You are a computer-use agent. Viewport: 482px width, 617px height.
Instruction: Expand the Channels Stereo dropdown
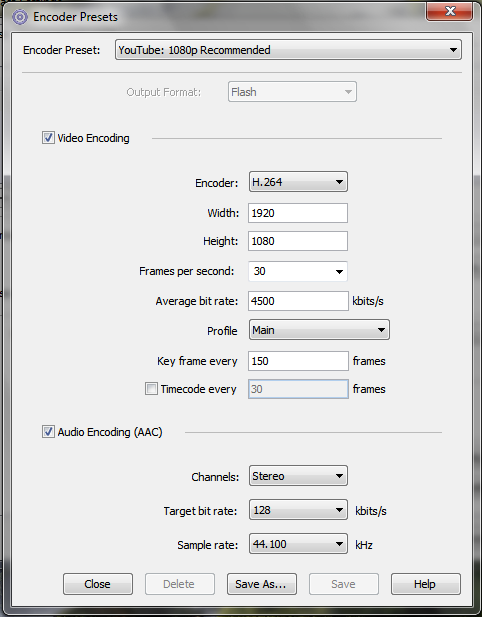(x=298, y=476)
